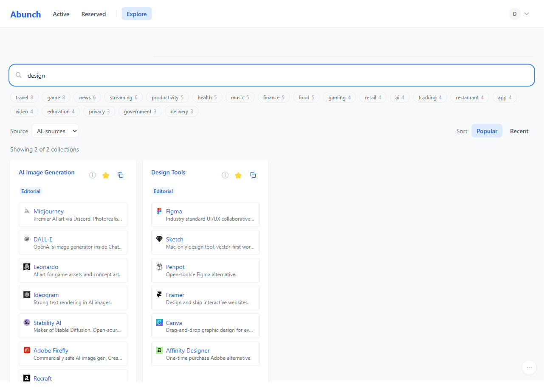Sort collections by Popular

coord(487,131)
